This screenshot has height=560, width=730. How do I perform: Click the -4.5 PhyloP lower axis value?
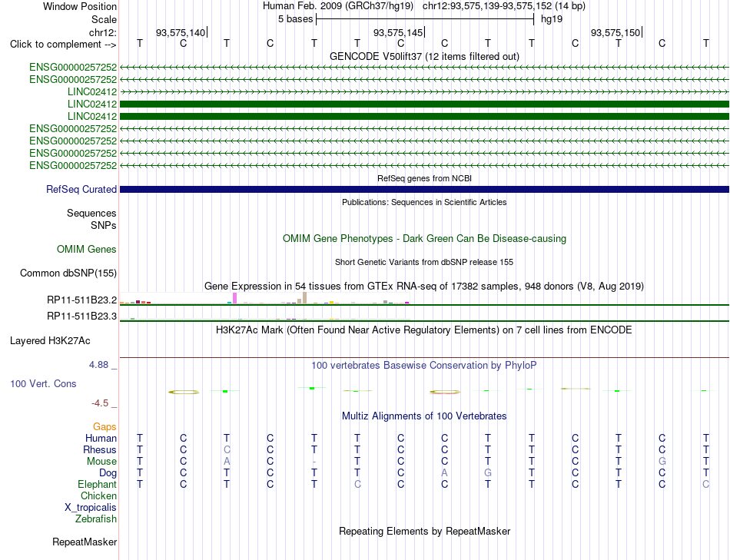[x=100, y=403]
